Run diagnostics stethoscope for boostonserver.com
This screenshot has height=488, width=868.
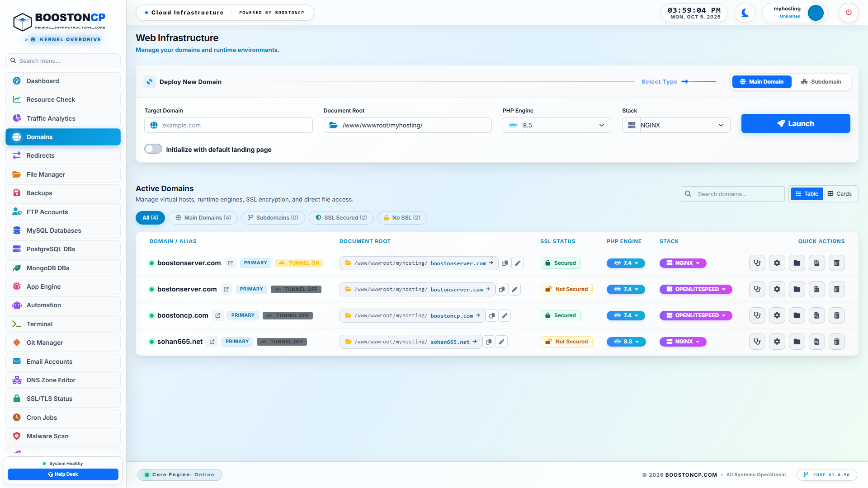[757, 263]
